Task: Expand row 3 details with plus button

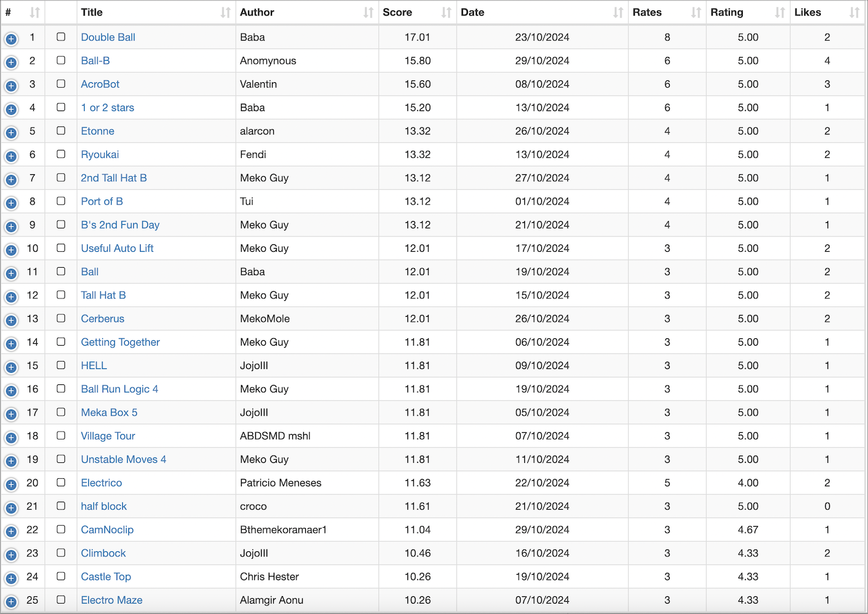Action: click(11, 86)
